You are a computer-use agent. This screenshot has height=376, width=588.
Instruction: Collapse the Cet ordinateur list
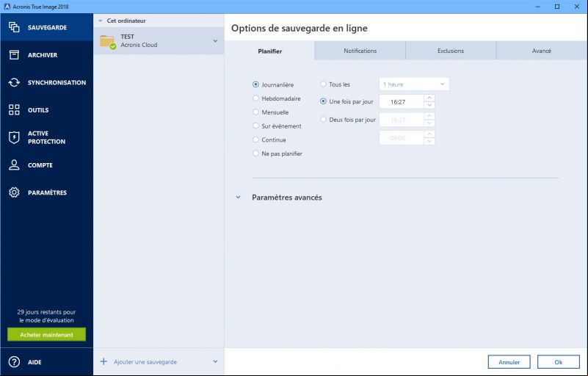coord(101,21)
